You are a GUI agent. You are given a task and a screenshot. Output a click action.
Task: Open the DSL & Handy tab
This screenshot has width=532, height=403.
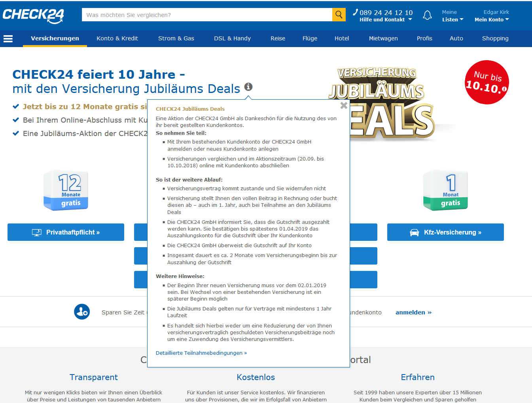[232, 38]
